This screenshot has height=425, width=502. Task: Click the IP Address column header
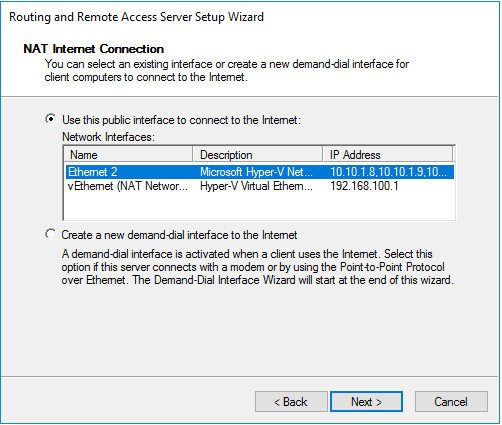[388, 155]
